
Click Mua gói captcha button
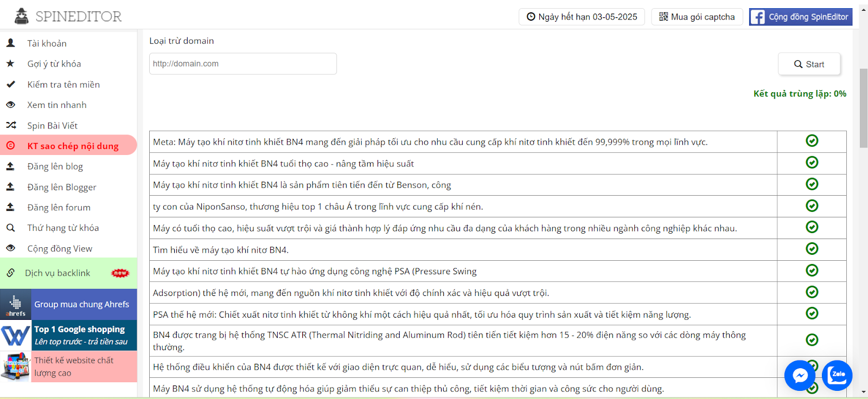pyautogui.click(x=697, y=17)
